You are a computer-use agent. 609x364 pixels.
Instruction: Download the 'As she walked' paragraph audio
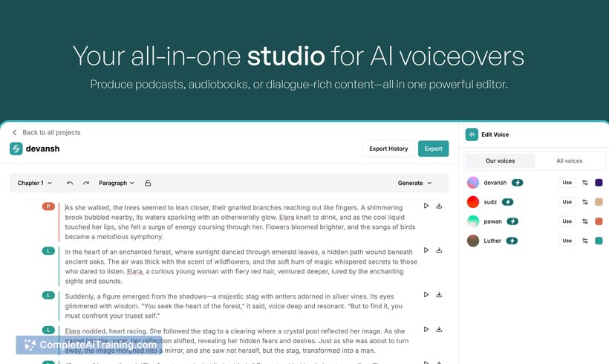pyautogui.click(x=439, y=206)
